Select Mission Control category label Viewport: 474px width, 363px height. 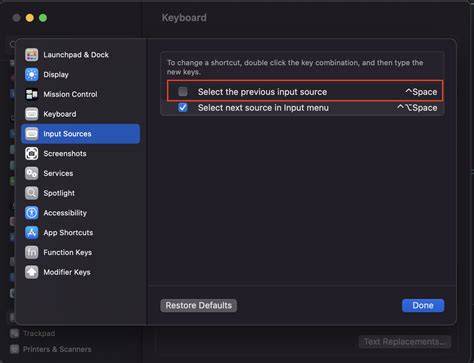point(70,94)
